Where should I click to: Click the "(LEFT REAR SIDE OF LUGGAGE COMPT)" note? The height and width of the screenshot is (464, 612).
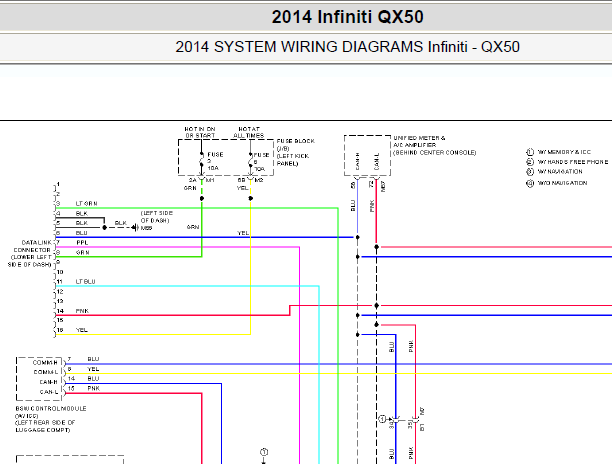click(x=45, y=426)
